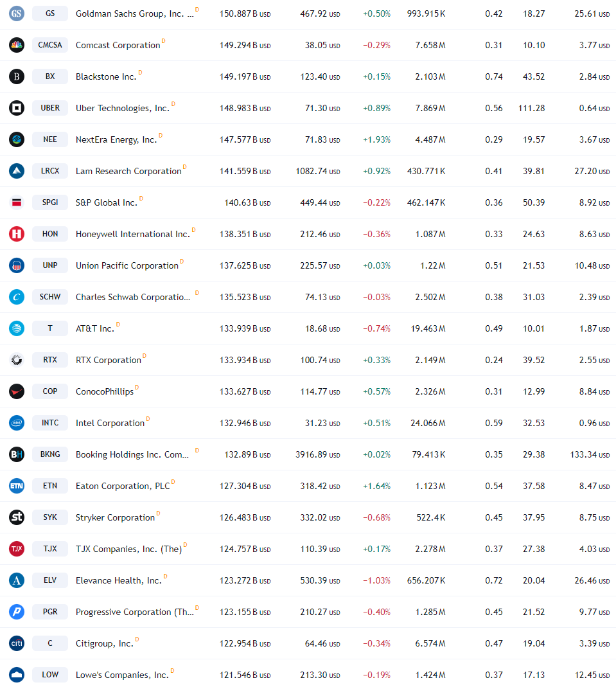Click the RTX Corporation logo icon
Screen dimensions: 616x687
point(17,360)
